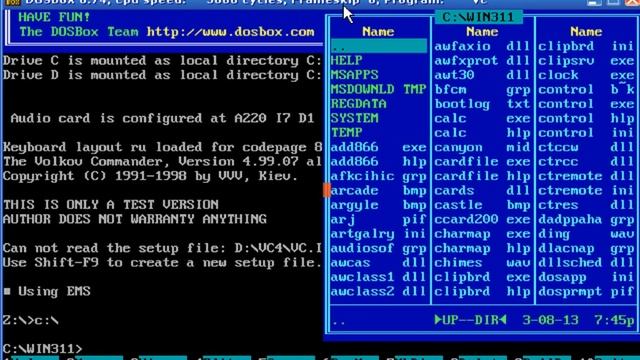Screen dimensions: 640x360
Task: Select file ctrcc dll
Action: (x=586, y=162)
